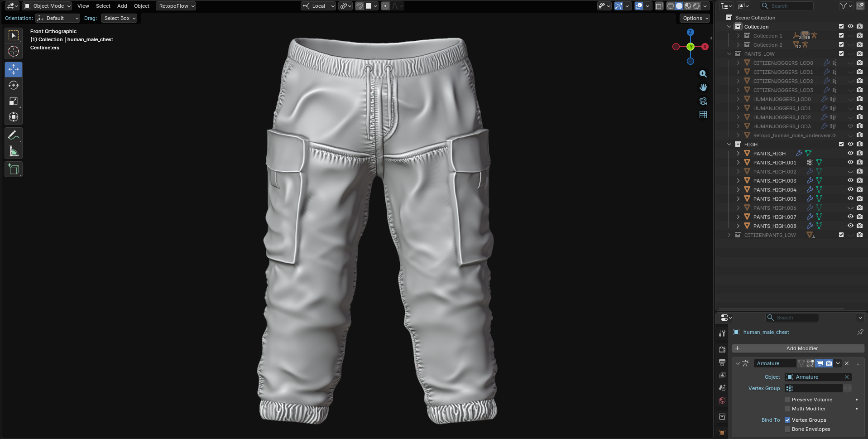Select the Cursor tool in toolbar
The image size is (868, 439).
coord(14,51)
